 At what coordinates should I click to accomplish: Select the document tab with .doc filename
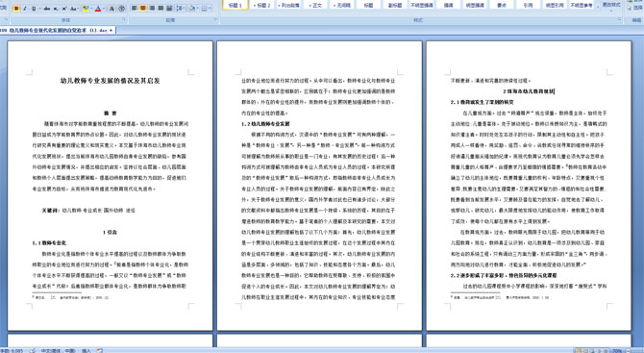click(58, 30)
